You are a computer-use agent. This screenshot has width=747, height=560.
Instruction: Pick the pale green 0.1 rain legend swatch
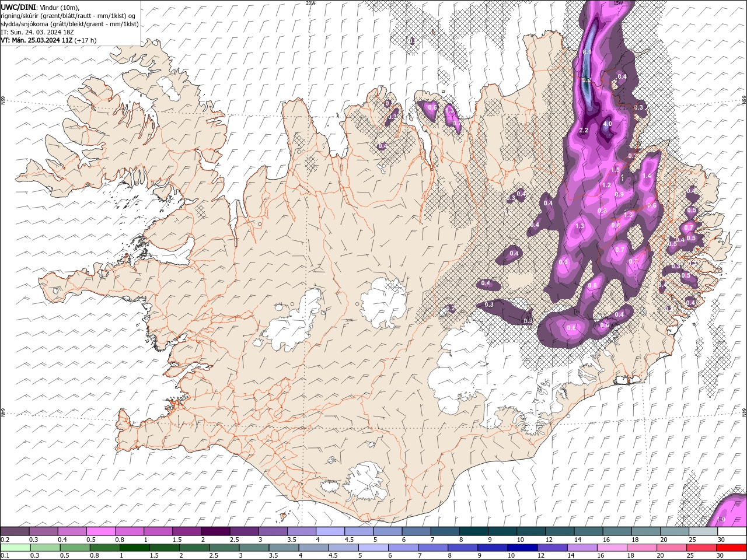[x=15, y=548]
